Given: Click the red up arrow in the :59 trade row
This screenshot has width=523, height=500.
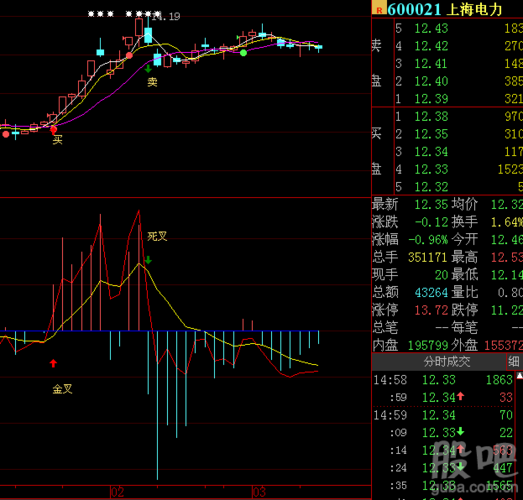Looking at the screenshot, I should (460, 396).
